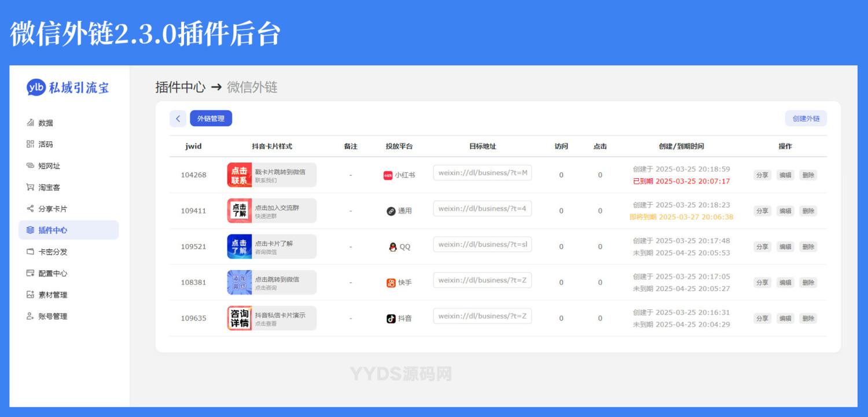Go back using the left chevron button

[x=178, y=119]
